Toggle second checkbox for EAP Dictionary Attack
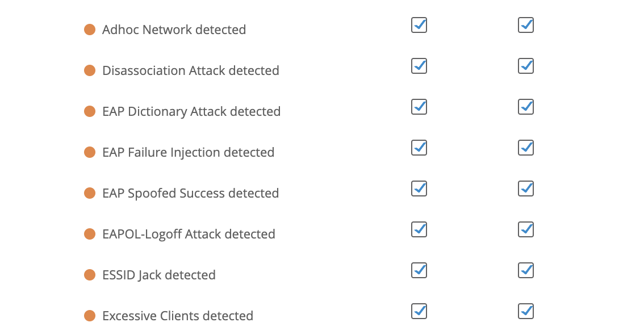The image size is (644, 335). point(526,107)
